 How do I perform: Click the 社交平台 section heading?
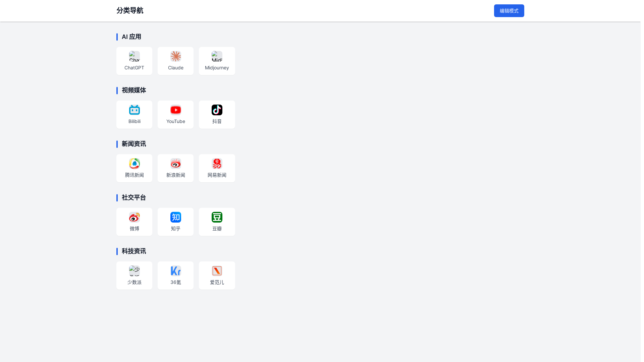coord(134,198)
